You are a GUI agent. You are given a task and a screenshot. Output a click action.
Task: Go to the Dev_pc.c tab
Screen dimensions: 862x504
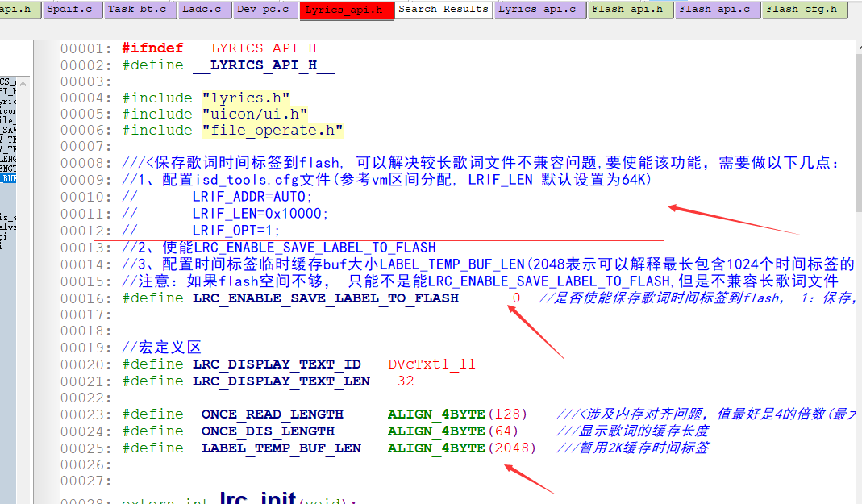coord(266,10)
